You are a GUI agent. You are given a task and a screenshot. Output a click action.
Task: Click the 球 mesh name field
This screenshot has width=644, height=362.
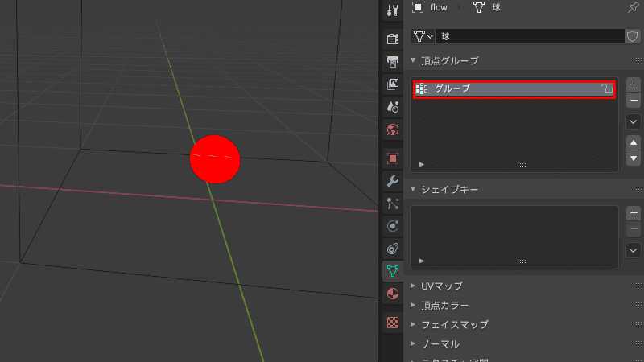pos(530,36)
